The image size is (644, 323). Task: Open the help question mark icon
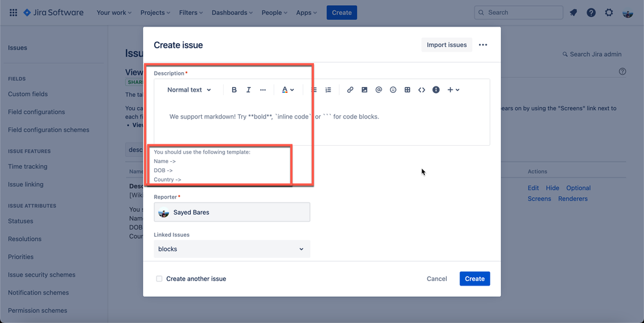pyautogui.click(x=591, y=13)
